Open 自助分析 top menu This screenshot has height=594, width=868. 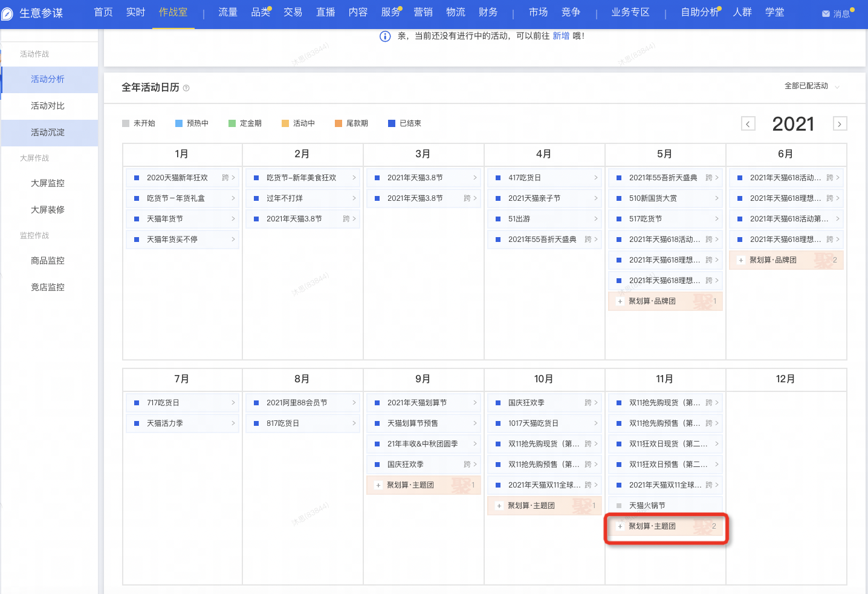tap(700, 12)
